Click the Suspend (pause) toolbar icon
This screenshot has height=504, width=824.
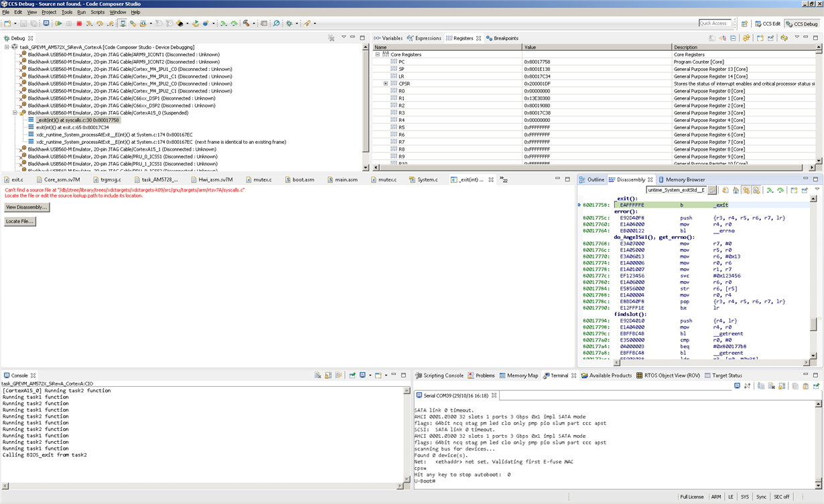69,23
